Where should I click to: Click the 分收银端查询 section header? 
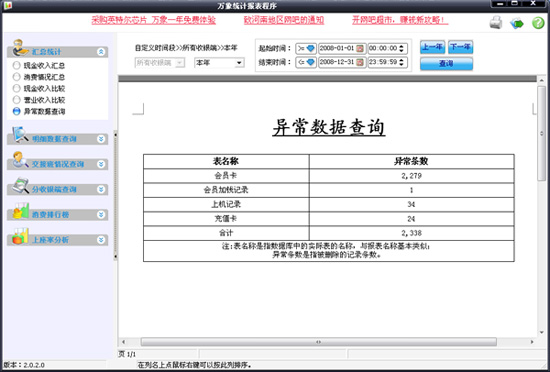58,190
